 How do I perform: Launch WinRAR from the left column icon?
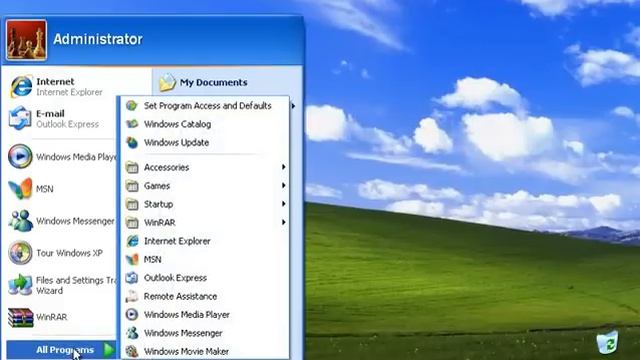tap(20, 317)
